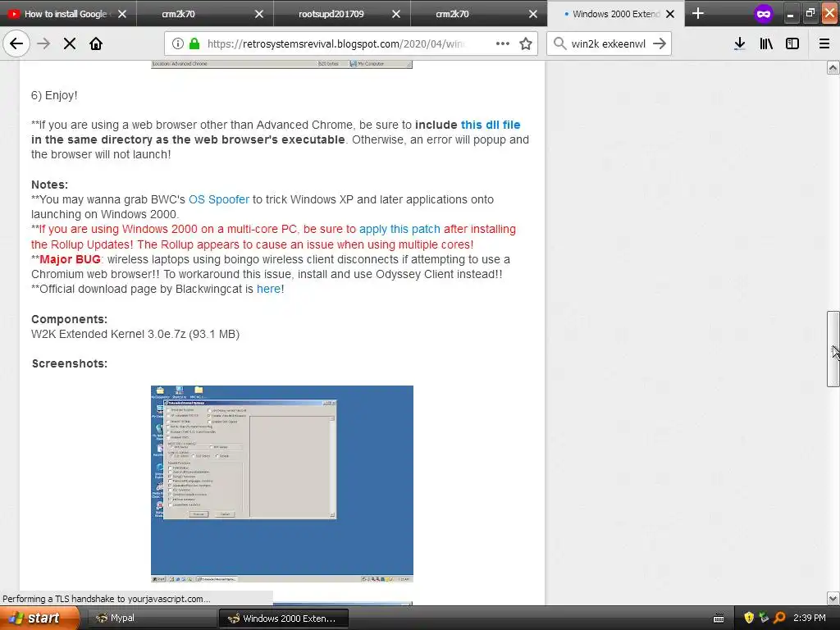Click the scrollbar up arrow
840x630 pixels.
[833, 67]
